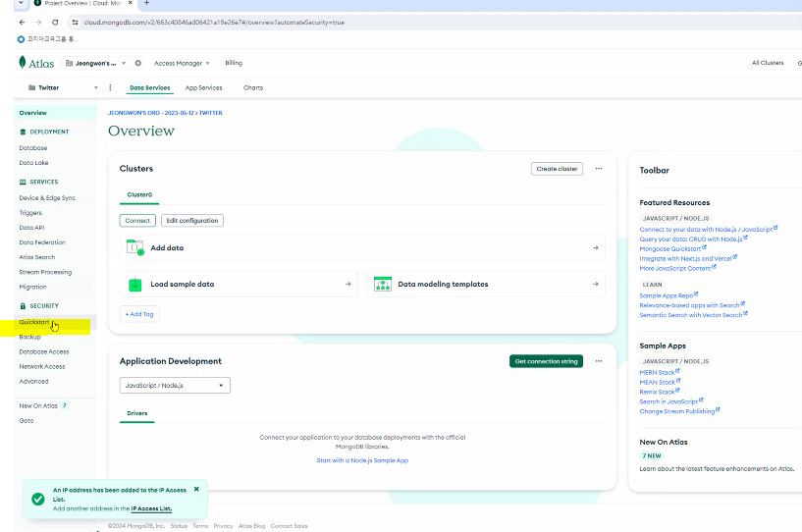Open Clusters card more options ellipsis
This screenshot has height=532, width=802.
point(599,168)
